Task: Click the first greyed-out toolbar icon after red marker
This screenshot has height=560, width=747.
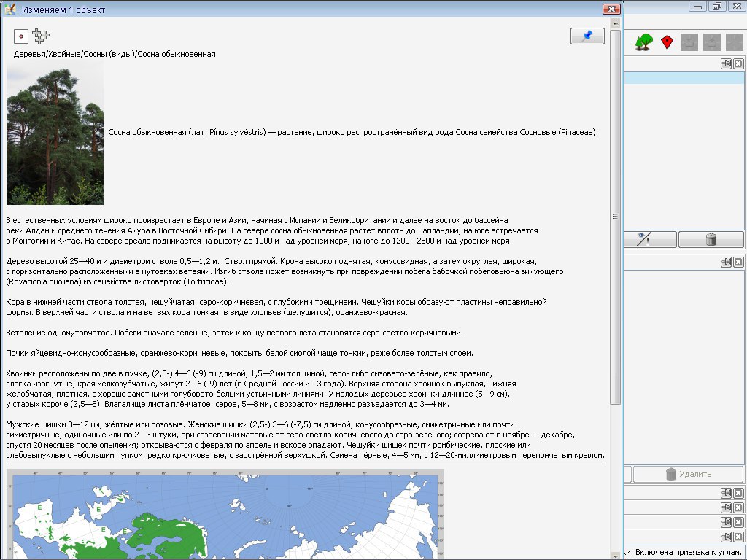Action: click(689, 42)
